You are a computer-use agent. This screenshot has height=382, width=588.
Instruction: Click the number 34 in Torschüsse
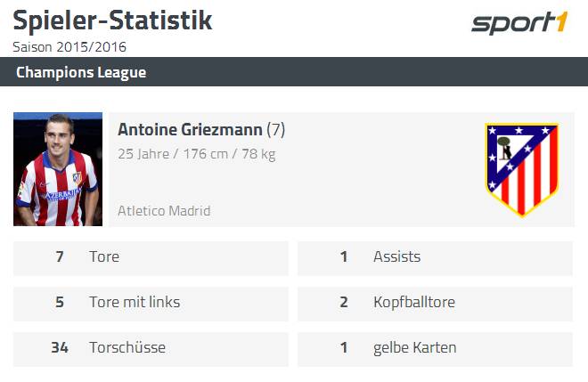point(60,347)
